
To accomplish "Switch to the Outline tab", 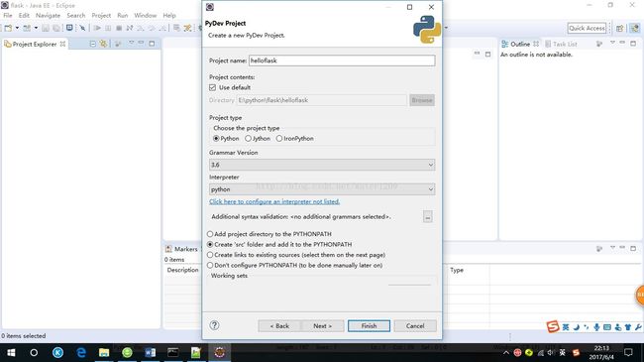I will coord(519,44).
